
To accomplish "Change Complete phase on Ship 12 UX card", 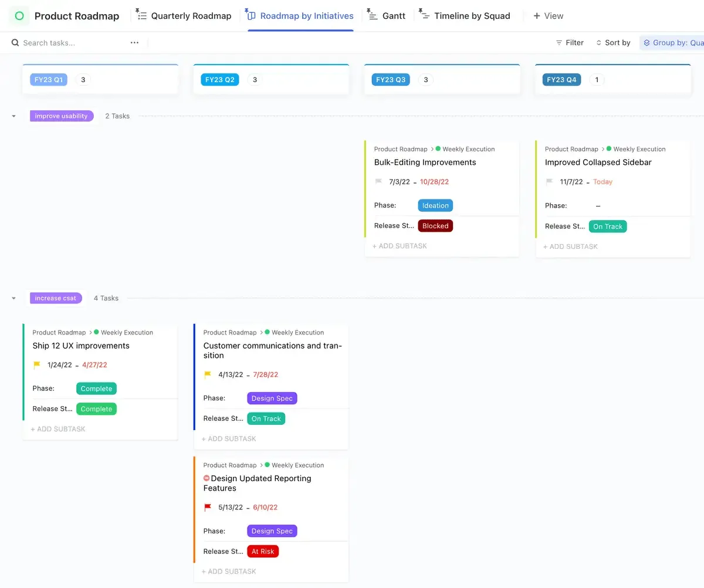I will (x=96, y=388).
